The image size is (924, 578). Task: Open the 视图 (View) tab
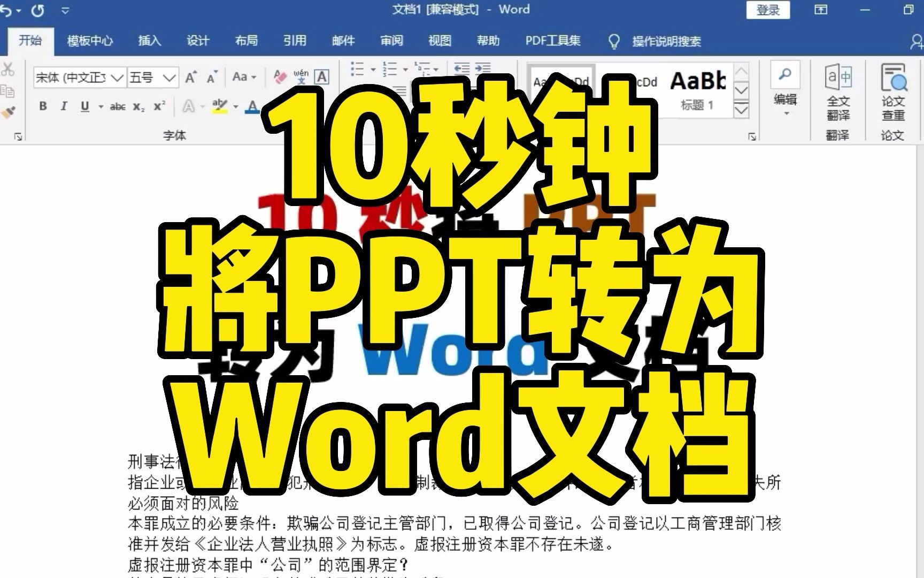440,41
